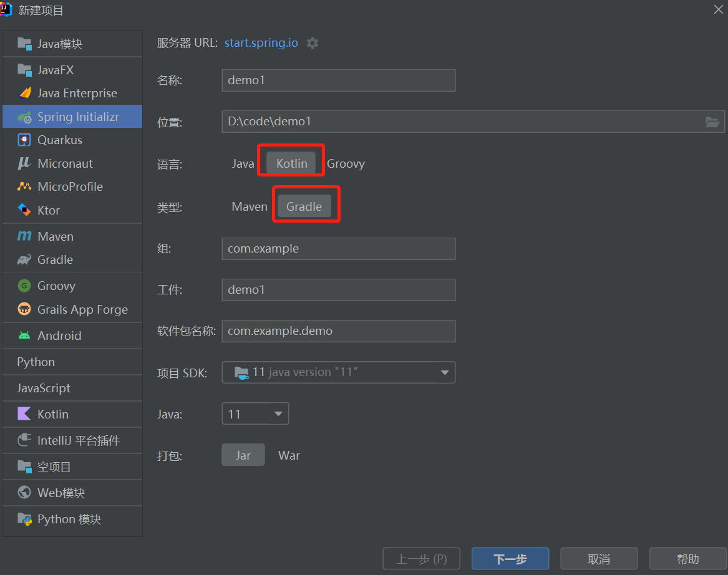
Task: Select 空项目 in the sidebar list
Action: pyautogui.click(x=72, y=467)
